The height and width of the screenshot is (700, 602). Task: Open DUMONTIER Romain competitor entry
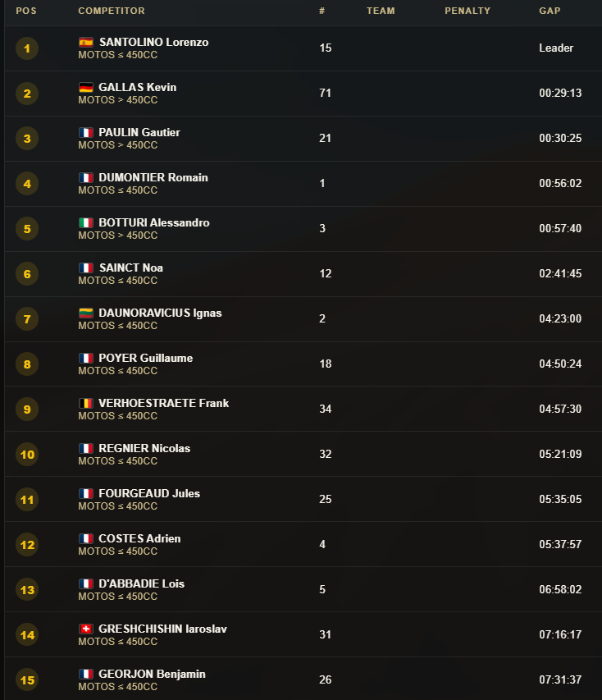pos(153,177)
